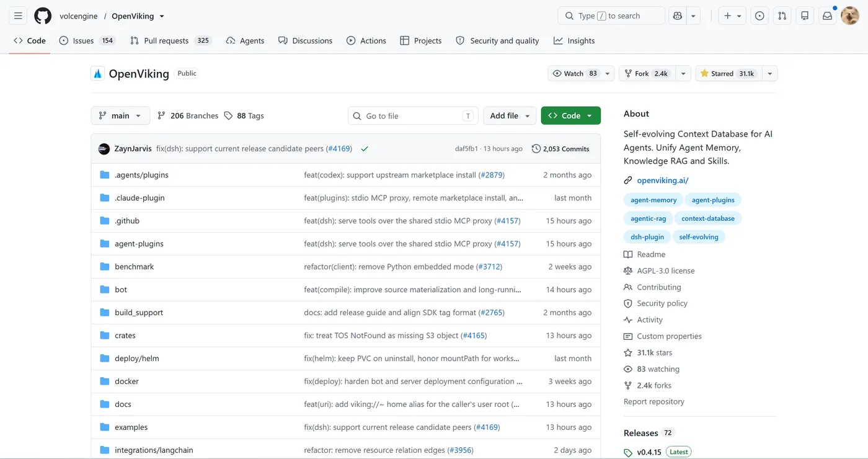Click the search magnifier icon in the header
Image resolution: width=868 pixels, height=459 pixels.
(569, 16)
